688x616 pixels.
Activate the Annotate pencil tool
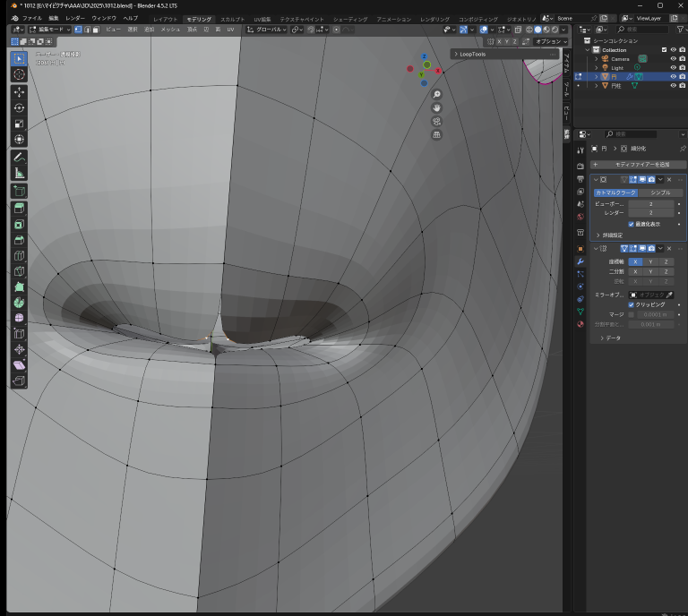coord(19,157)
